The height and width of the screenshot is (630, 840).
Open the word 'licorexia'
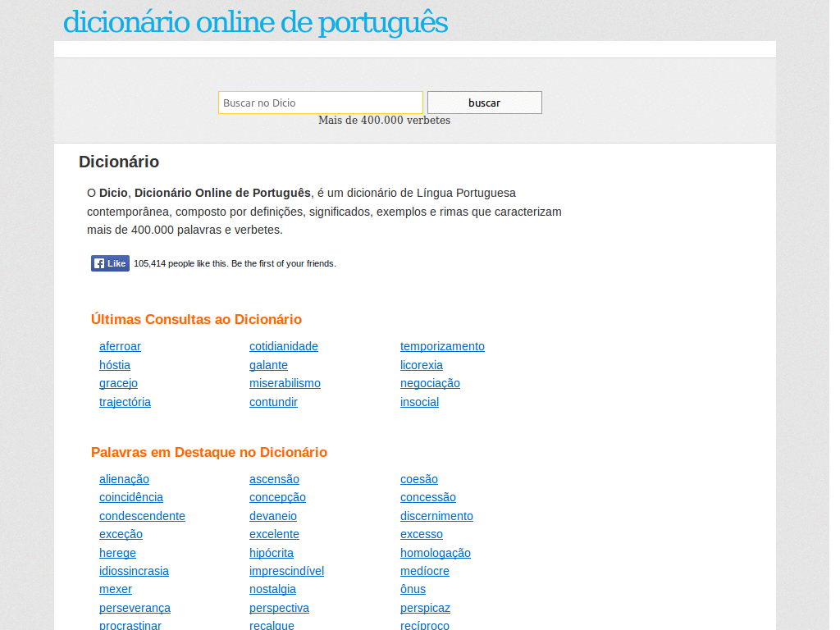point(422,365)
